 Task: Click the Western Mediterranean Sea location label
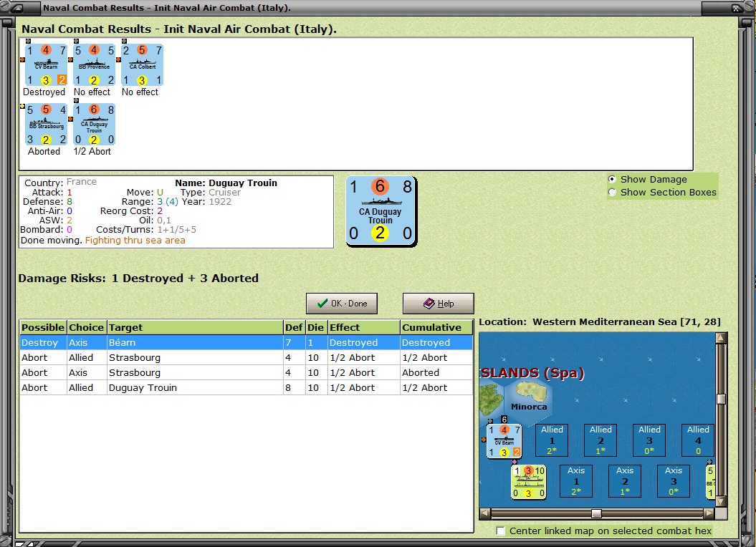(x=600, y=322)
